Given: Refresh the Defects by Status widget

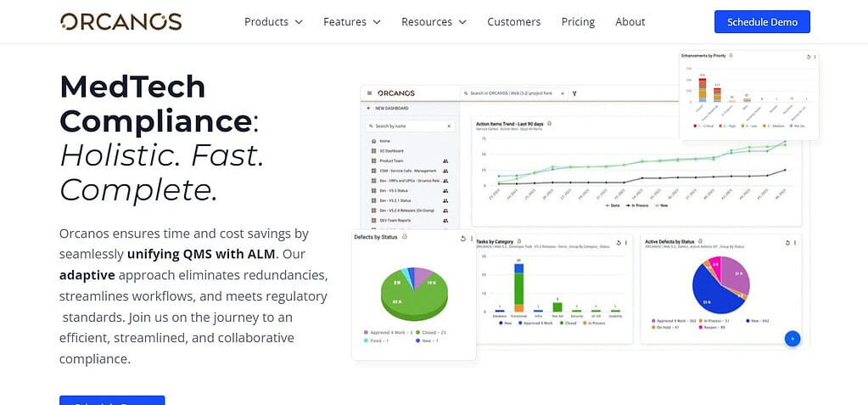Looking at the screenshot, I should [462, 239].
